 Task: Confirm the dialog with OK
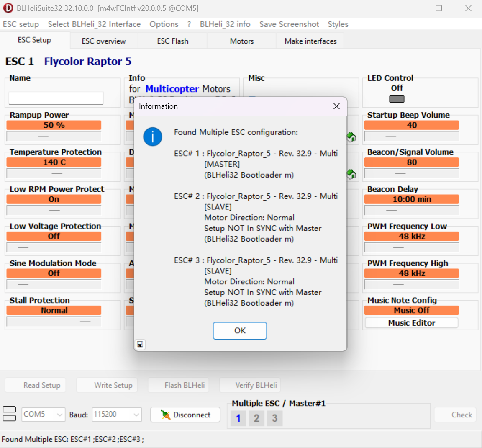tap(240, 330)
